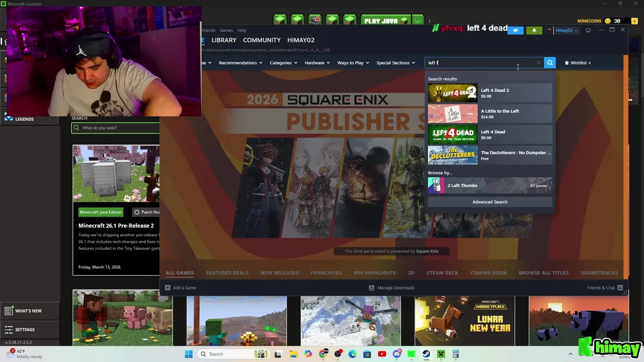This screenshot has height=362, width=644.
Task: Open the Windows Start menu
Action: tap(189, 354)
